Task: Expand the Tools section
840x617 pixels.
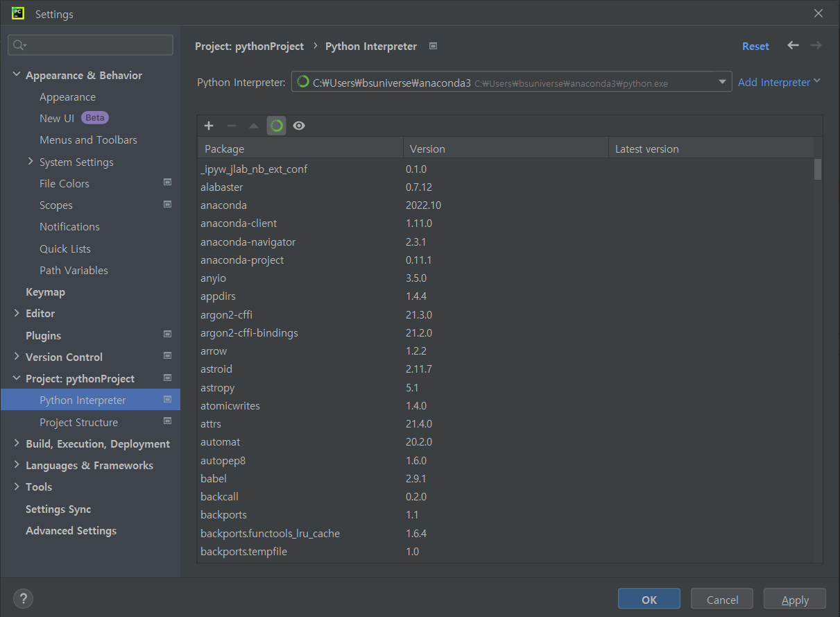Action: click(17, 487)
